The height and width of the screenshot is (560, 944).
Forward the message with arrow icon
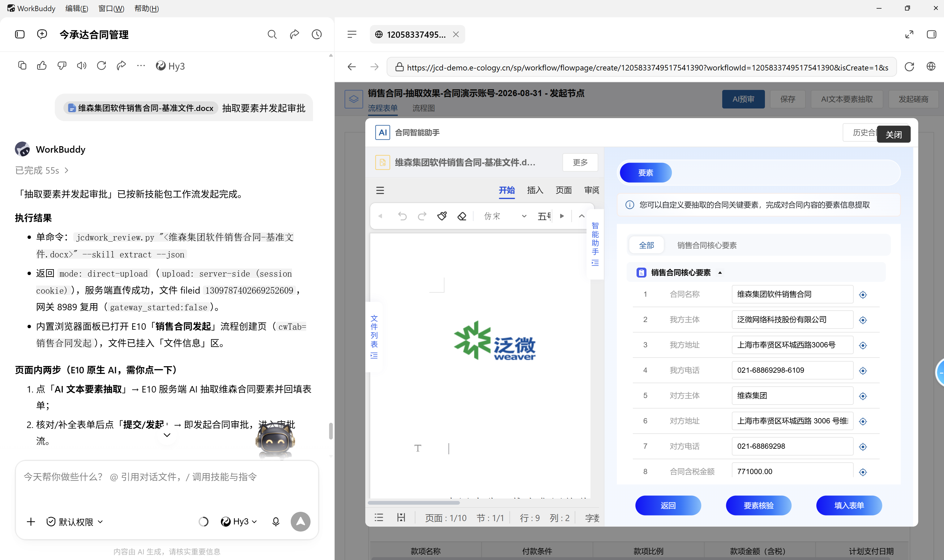point(121,66)
